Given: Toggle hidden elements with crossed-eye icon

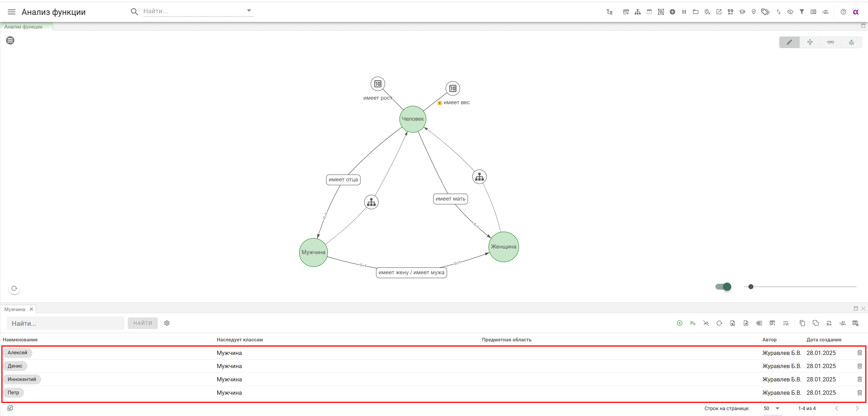Looking at the screenshot, I should [790, 12].
